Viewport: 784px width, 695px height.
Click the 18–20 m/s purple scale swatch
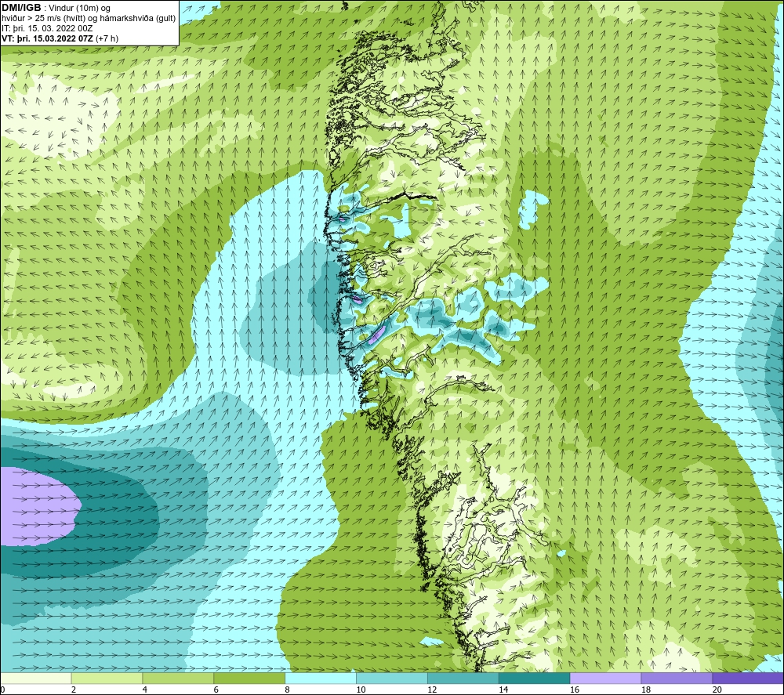677,678
